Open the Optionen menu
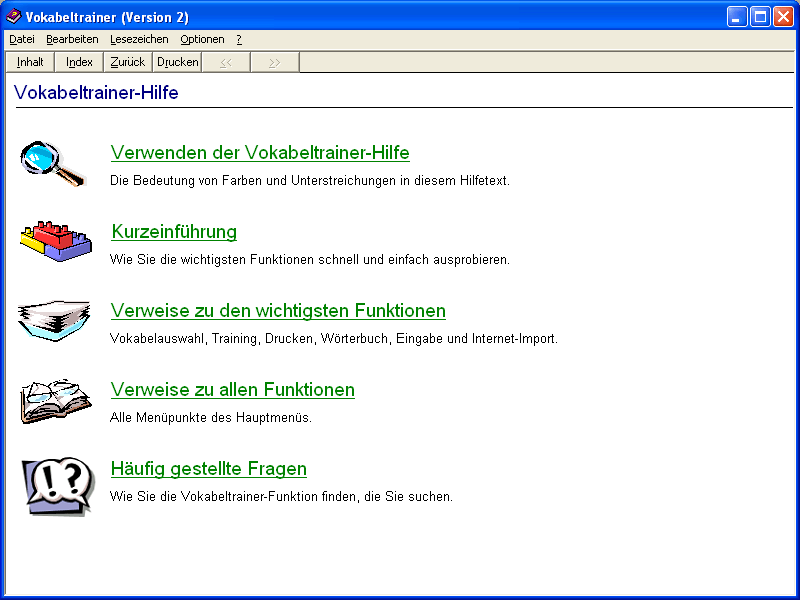The width and height of the screenshot is (800, 600). point(202,39)
